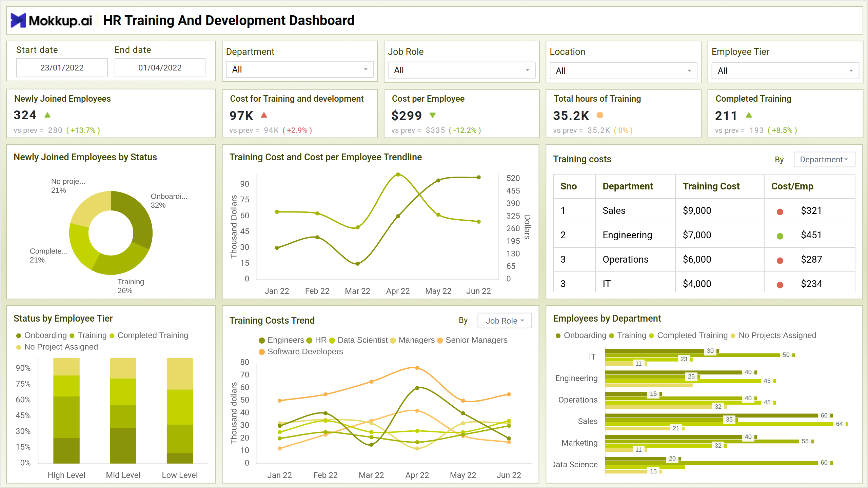Sort by Department column header

pos(628,186)
